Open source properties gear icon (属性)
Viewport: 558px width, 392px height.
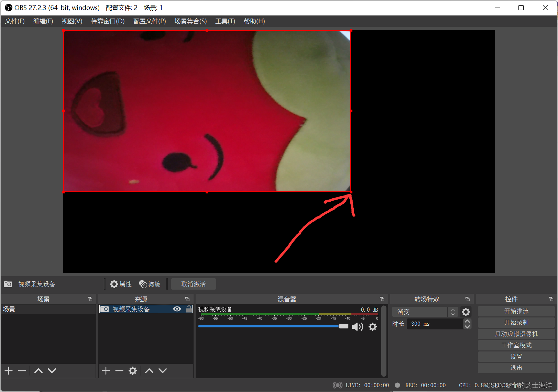click(x=114, y=284)
